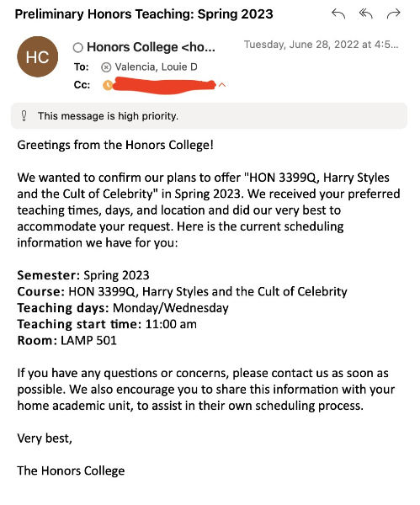Click the 'Cc:' field label
Screen dimensions: 420x505
82,85
